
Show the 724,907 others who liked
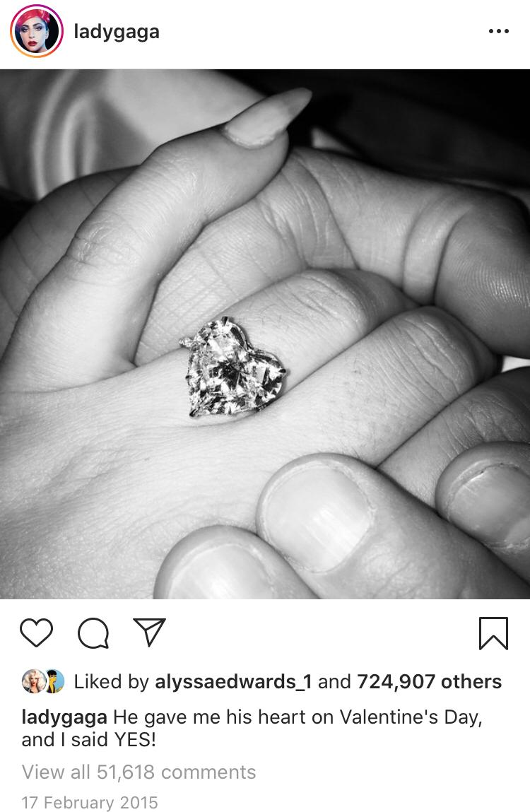click(429, 681)
